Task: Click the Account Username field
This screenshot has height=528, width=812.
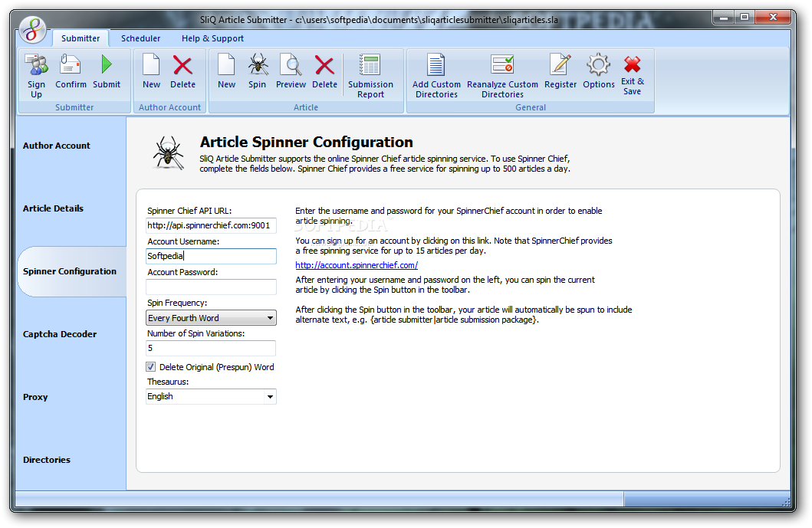Action: (212, 256)
